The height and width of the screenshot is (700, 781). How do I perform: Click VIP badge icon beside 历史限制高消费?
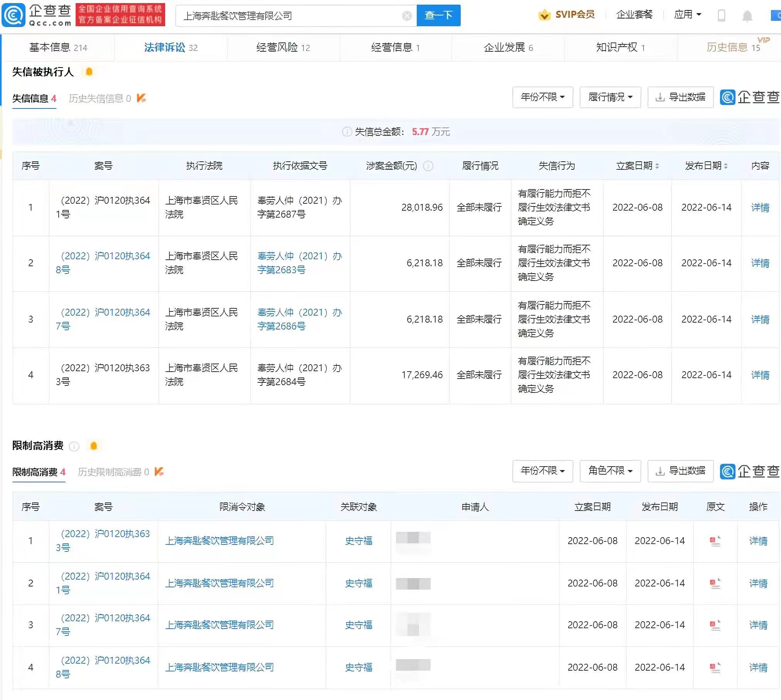(x=159, y=472)
